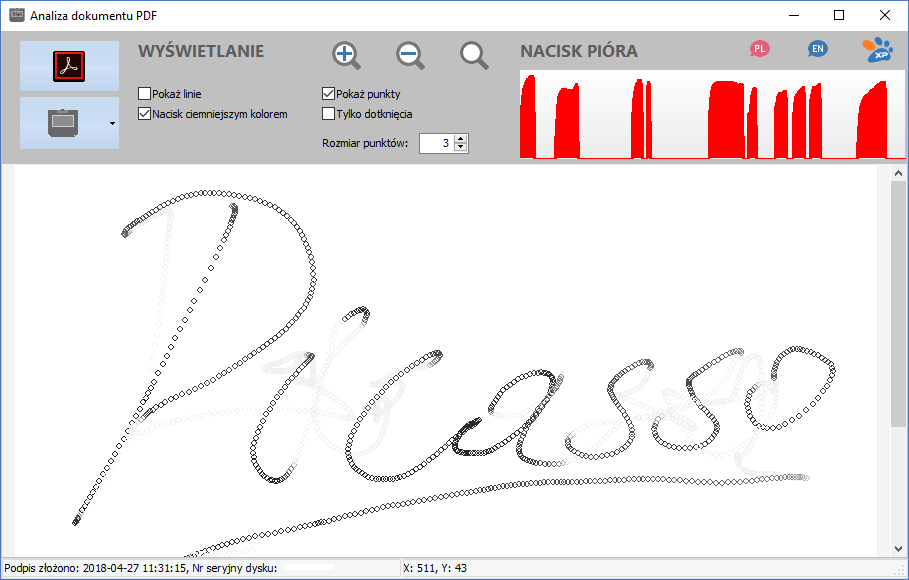909x580 pixels.
Task: Enable the Pokaż linie checkbox
Action: pyautogui.click(x=144, y=93)
